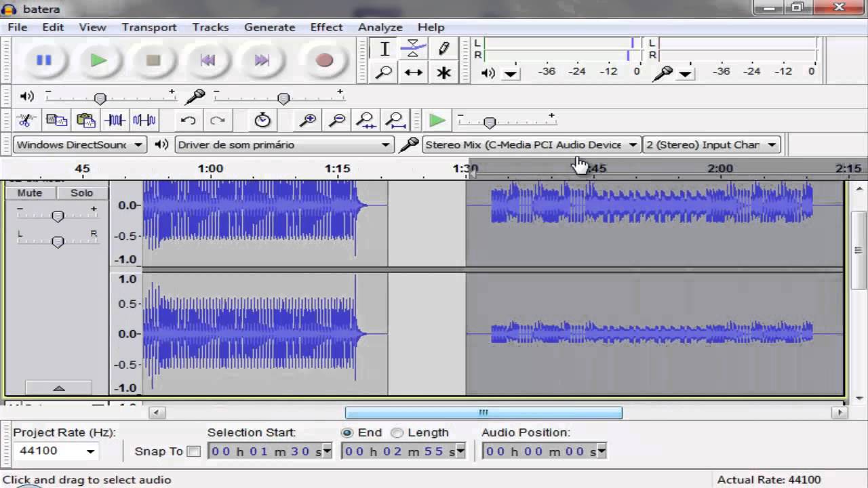This screenshot has height=488, width=868.
Task: Fit selection in window
Action: [x=366, y=121]
